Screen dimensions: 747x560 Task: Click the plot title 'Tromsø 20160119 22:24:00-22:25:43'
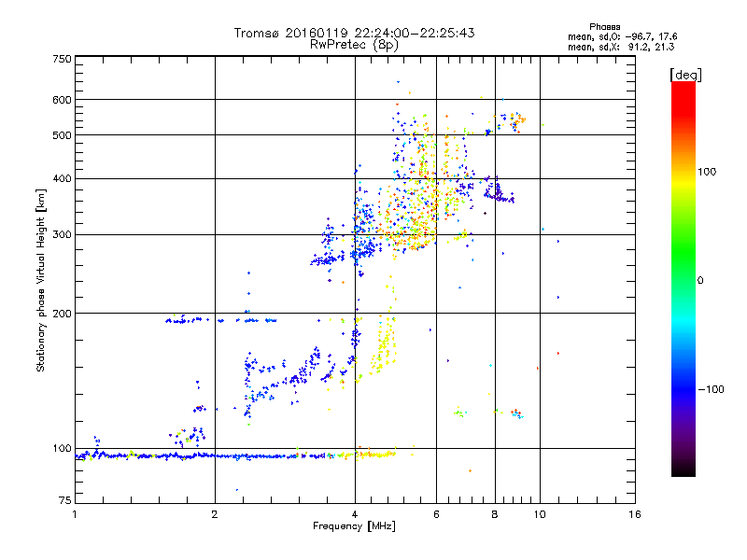354,33
